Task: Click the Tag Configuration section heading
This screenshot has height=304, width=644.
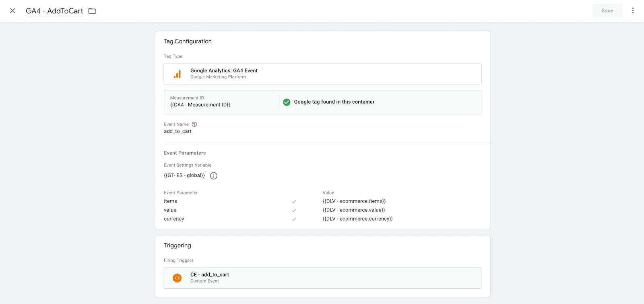Action: coord(188,41)
